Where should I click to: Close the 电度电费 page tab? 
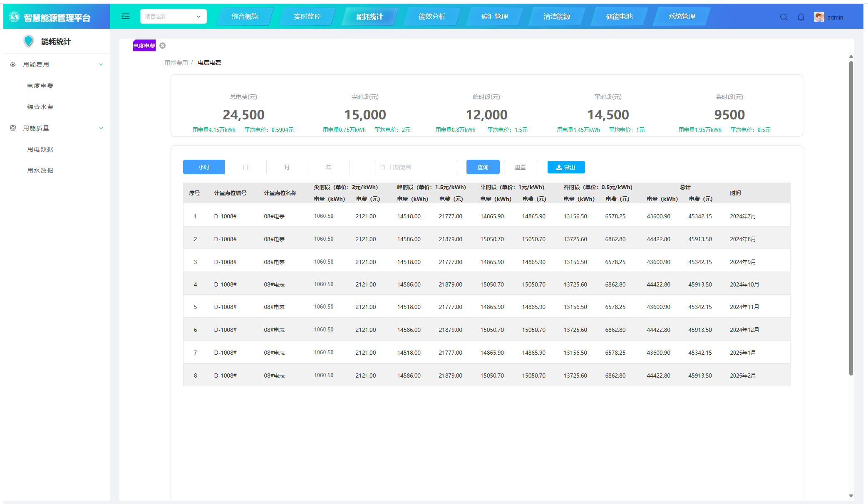coord(163,46)
